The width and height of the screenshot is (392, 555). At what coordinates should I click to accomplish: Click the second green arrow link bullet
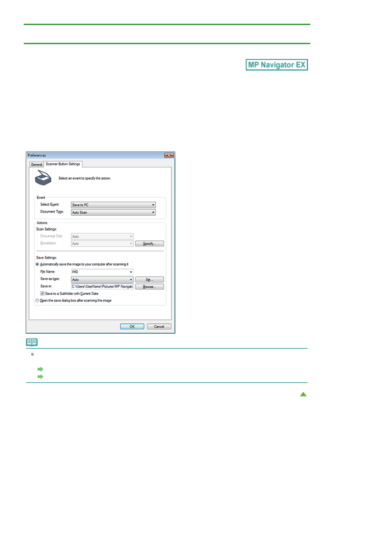[x=40, y=377]
